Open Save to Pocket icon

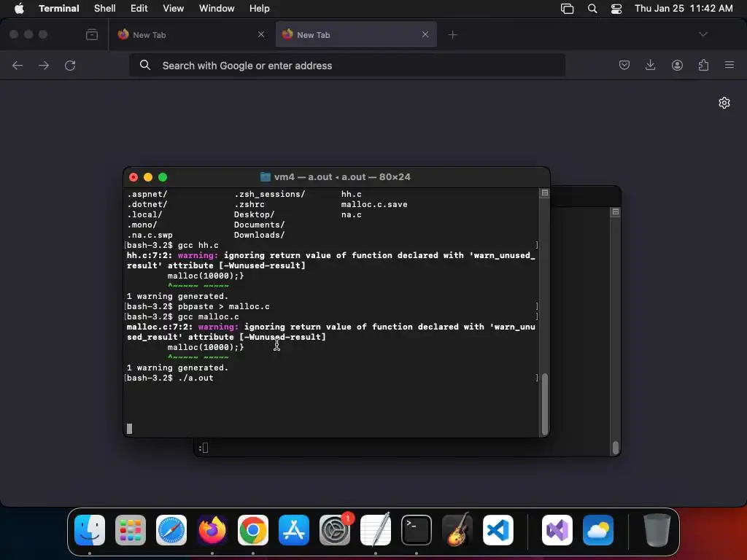coord(624,65)
